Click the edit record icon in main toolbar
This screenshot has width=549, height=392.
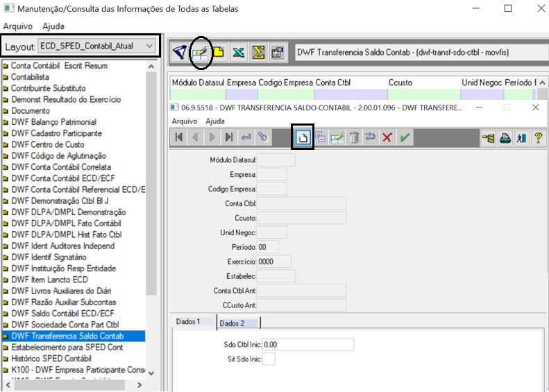click(x=201, y=53)
